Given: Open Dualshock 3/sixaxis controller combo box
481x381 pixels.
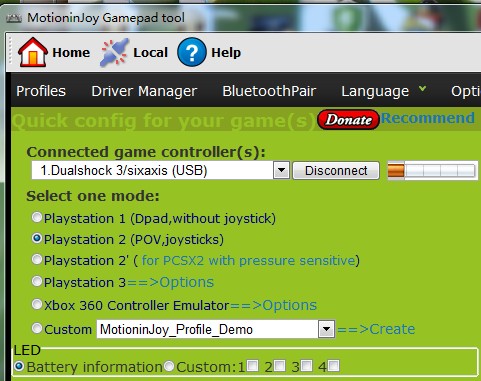Looking at the screenshot, I should point(160,170).
